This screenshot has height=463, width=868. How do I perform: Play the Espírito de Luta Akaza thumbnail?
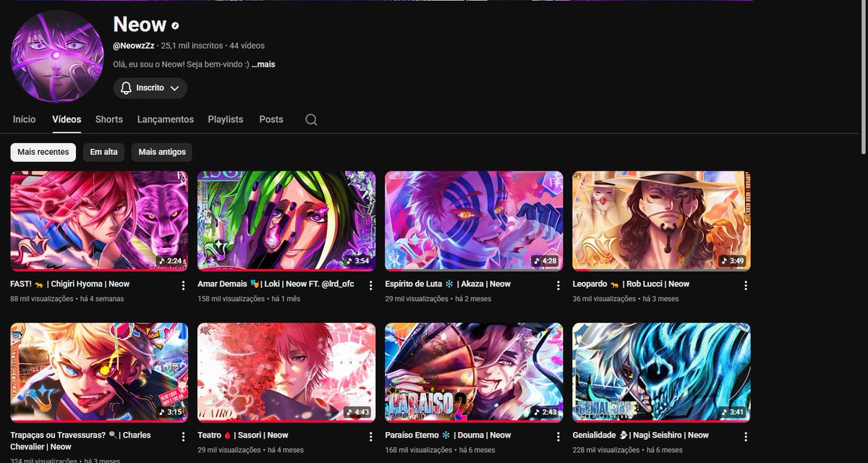[x=474, y=221]
